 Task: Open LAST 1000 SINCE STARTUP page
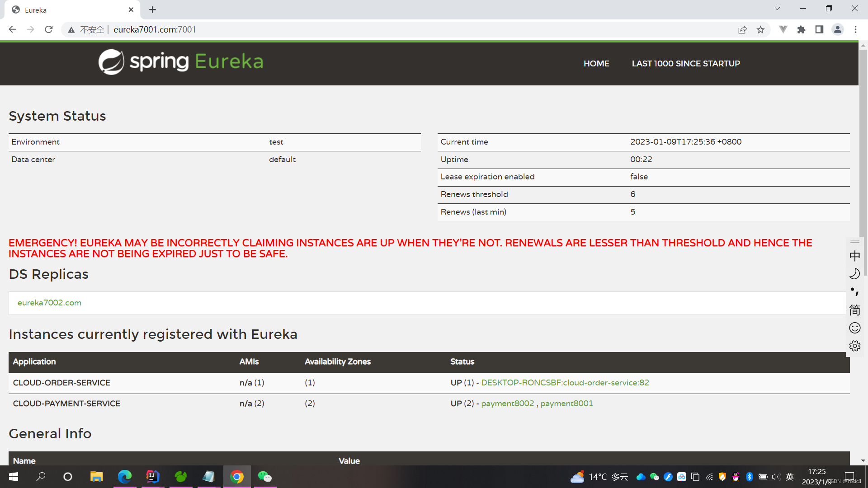click(686, 64)
